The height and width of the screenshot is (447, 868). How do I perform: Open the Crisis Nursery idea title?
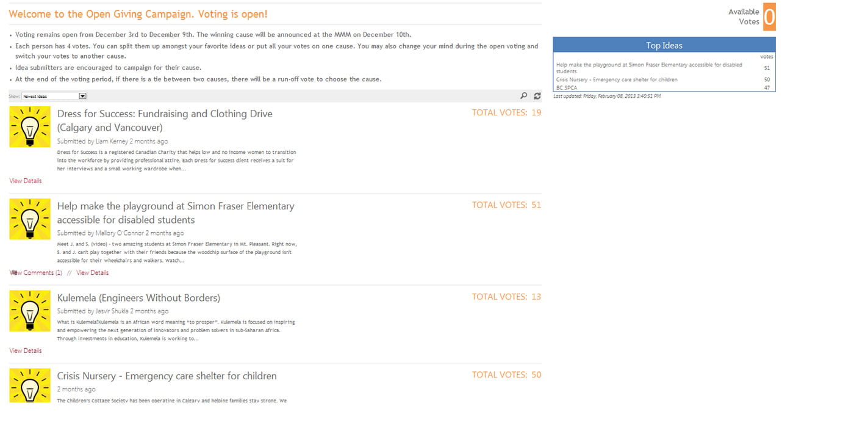167,376
